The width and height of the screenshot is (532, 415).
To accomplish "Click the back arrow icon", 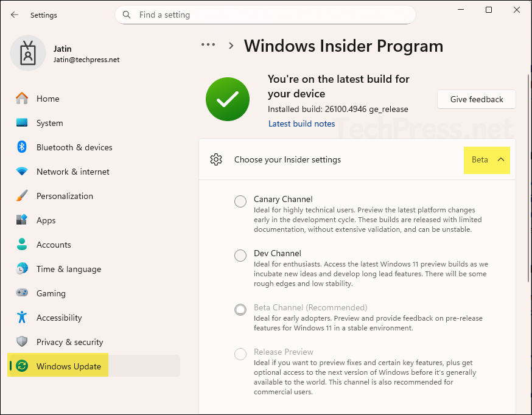I will click(x=14, y=15).
